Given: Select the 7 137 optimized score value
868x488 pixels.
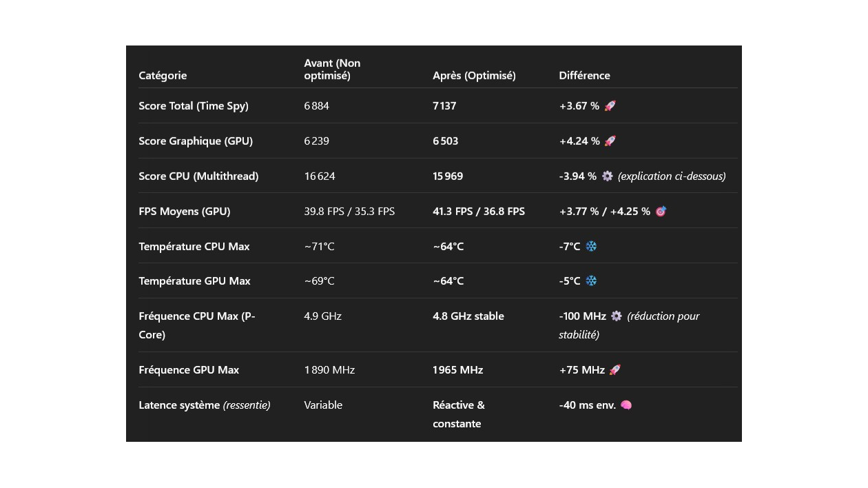Looking at the screenshot, I should click(x=444, y=106).
